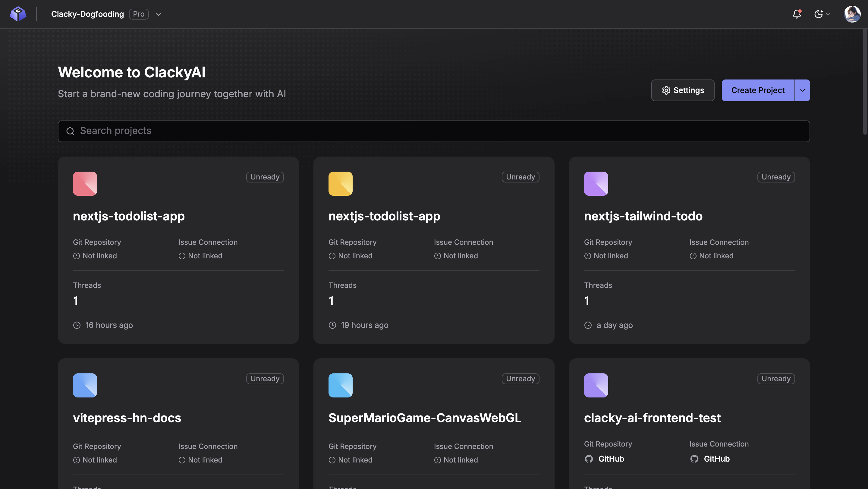Click the light-blue icon of SuperMarioGame-CanvasWebGL
Viewport: 868px width, 489px height.
340,385
